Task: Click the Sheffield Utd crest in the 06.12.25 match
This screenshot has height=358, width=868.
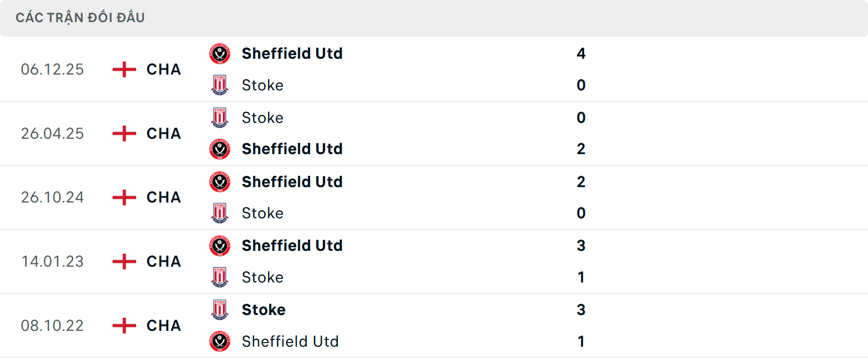Action: (220, 53)
